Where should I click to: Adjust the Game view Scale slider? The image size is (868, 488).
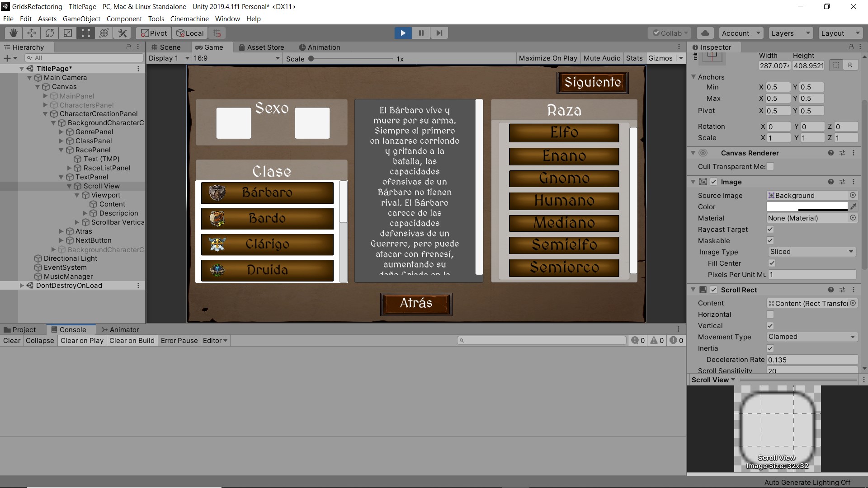(351, 59)
